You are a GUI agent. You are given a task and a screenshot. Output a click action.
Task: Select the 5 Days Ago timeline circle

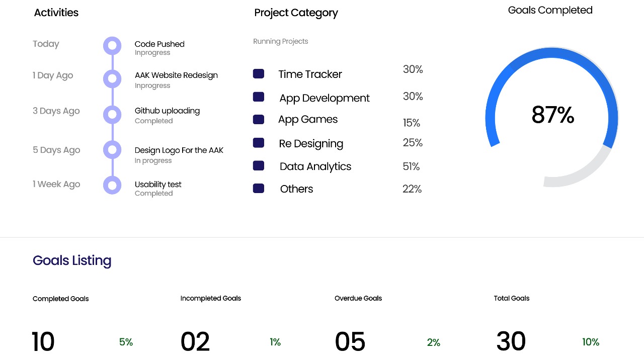(x=112, y=150)
